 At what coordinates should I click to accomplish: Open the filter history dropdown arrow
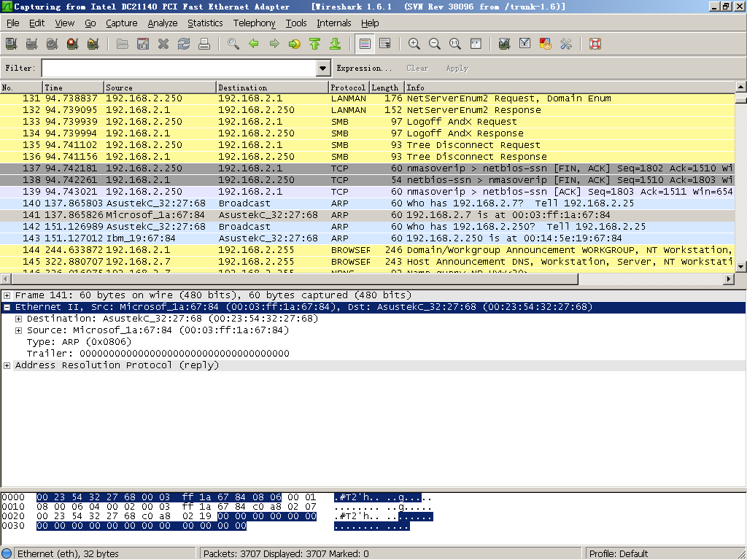click(323, 68)
